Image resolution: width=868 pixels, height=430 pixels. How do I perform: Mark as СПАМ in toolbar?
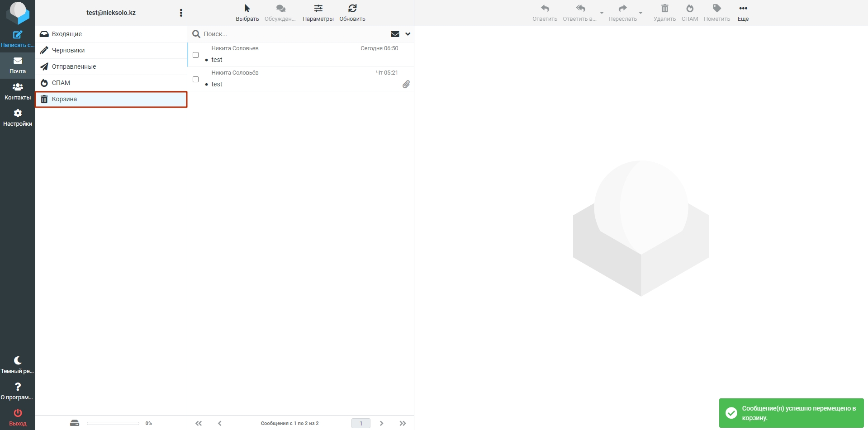pos(690,13)
